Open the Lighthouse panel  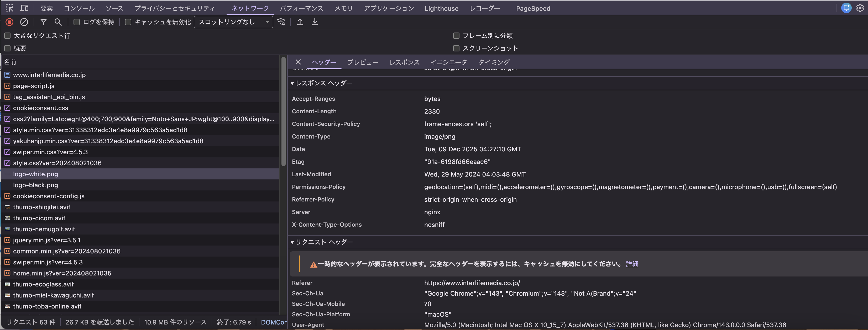[x=441, y=8]
